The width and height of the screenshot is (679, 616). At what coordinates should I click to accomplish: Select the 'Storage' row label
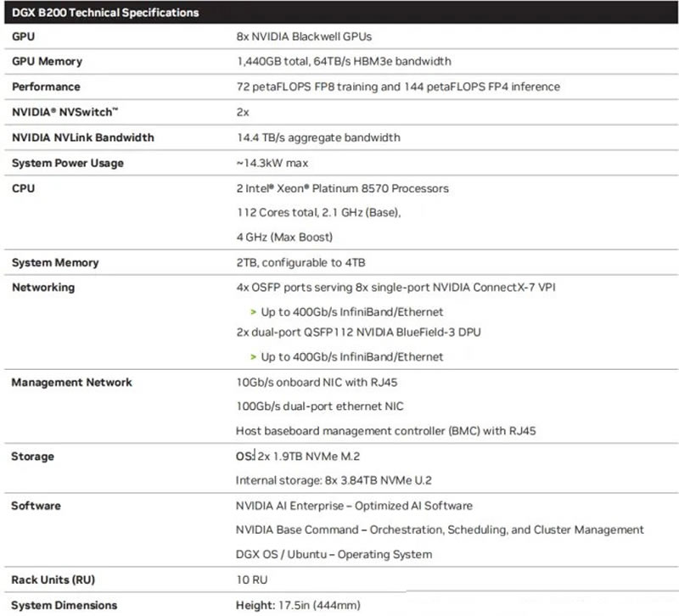[x=32, y=456]
